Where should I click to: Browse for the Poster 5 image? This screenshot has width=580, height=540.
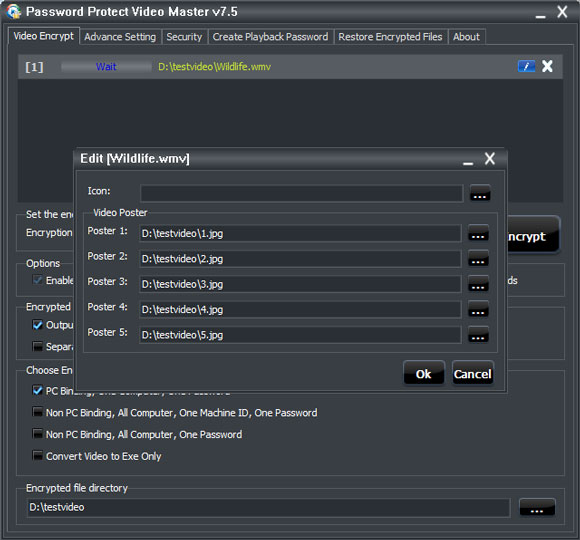[478, 335]
